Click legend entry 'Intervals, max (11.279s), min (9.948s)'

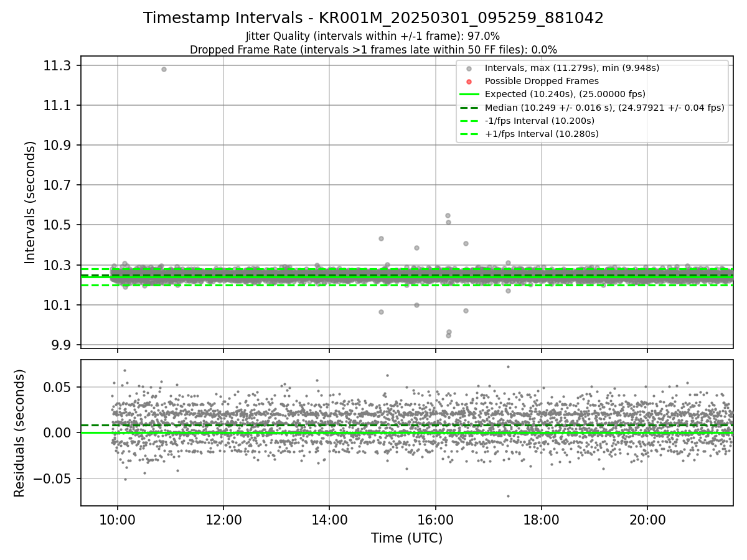coord(572,68)
